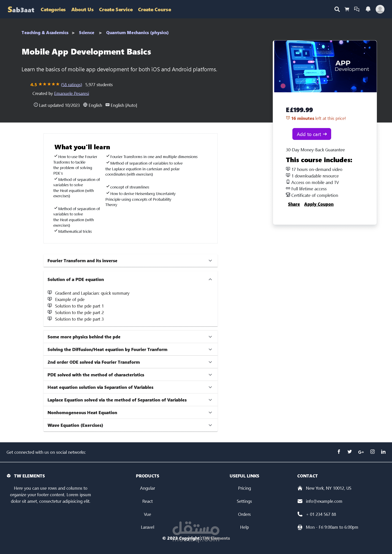
Task: Open the LinkedIn icon in footer
Action: click(x=383, y=452)
